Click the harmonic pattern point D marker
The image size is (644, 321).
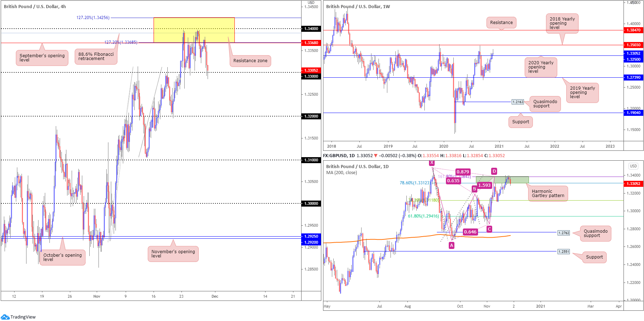click(494, 171)
